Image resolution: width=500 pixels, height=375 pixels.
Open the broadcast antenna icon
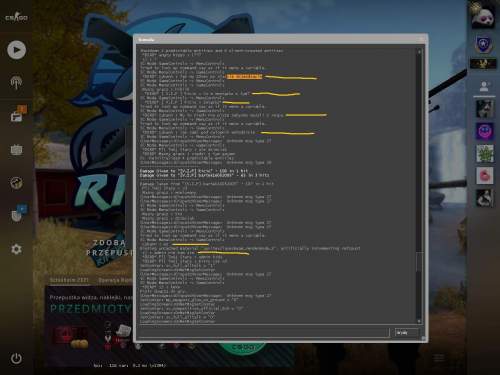point(16,82)
